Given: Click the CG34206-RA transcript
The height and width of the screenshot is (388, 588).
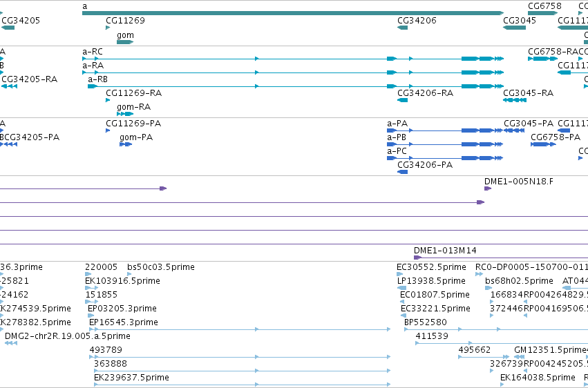Looking at the screenshot, I should (x=402, y=100).
